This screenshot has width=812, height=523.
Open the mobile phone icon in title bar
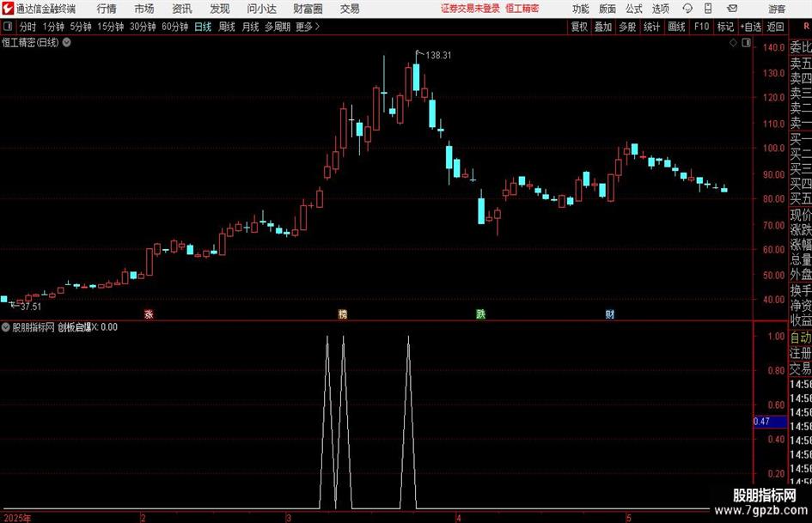pyautogui.click(x=708, y=9)
